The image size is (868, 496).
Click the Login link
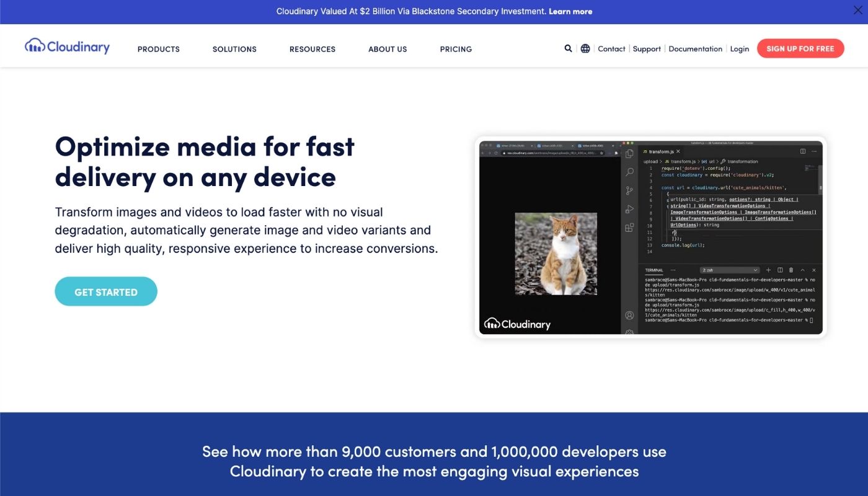click(x=739, y=49)
